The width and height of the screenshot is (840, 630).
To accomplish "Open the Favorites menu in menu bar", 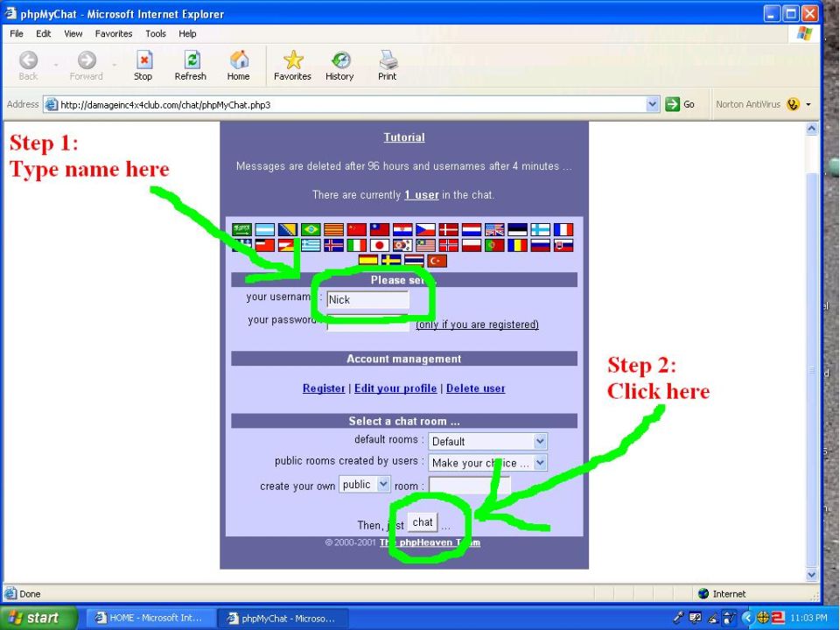I will pos(114,34).
